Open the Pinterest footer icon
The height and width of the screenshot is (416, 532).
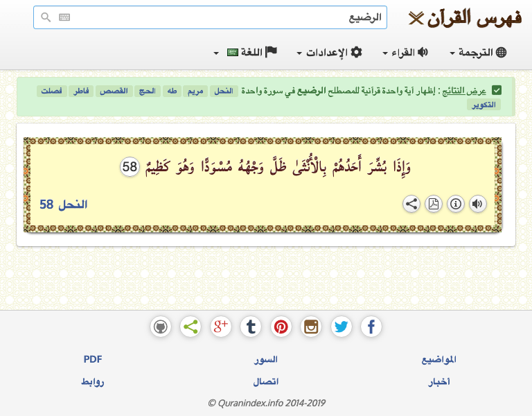[x=281, y=327]
